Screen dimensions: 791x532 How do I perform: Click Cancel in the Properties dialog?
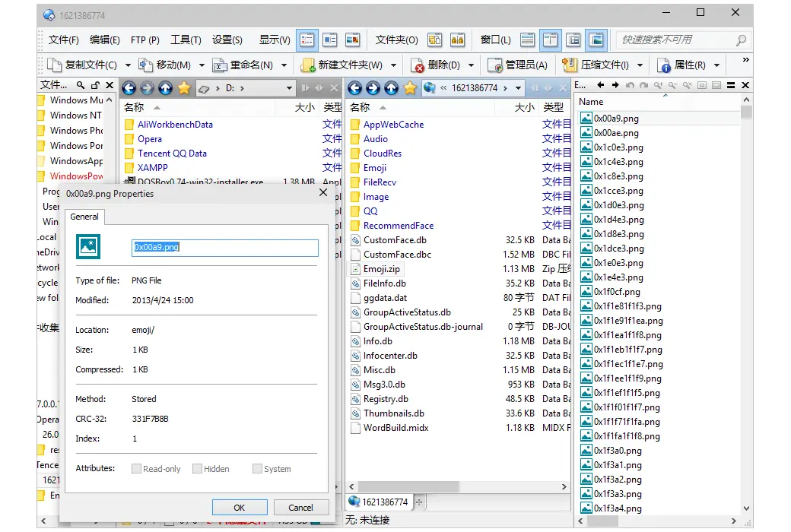(301, 507)
